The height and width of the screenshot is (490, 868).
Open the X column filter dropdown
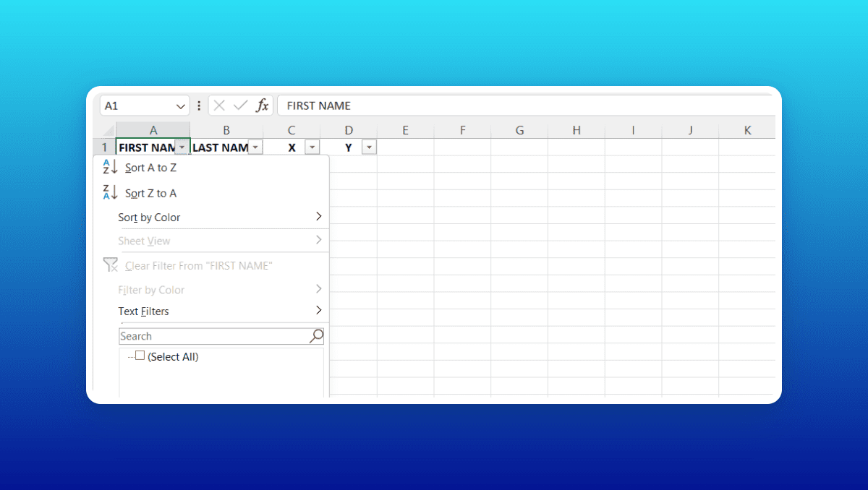click(312, 147)
